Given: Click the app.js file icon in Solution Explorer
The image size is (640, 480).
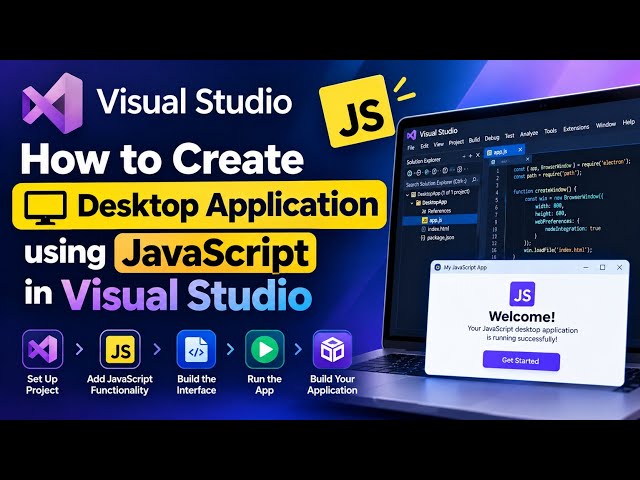Looking at the screenshot, I should point(424,220).
